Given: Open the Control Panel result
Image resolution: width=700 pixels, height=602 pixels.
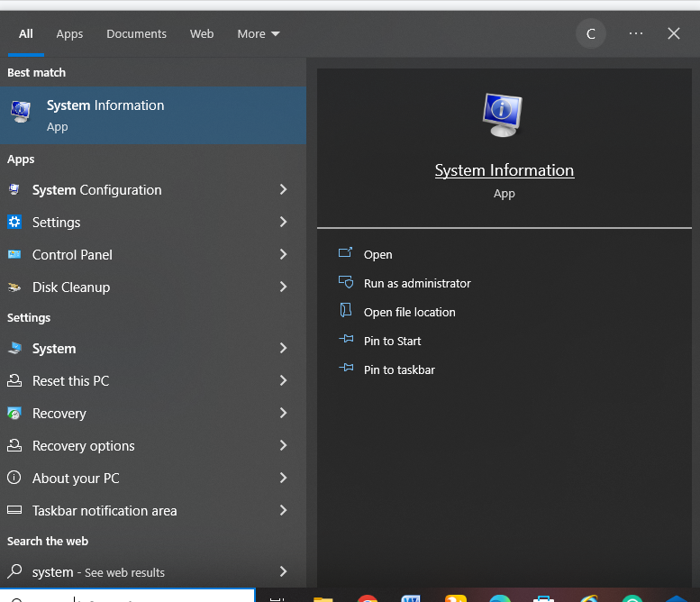Looking at the screenshot, I should (72, 254).
